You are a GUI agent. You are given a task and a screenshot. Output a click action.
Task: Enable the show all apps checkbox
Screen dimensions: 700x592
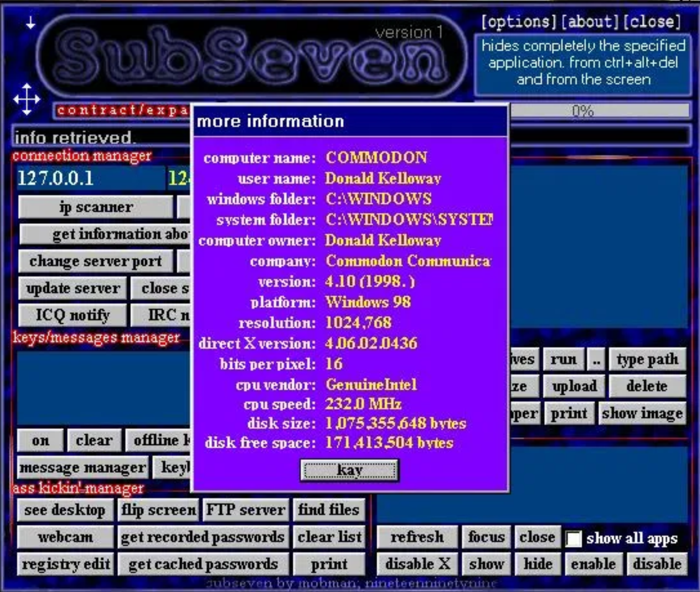tap(573, 539)
